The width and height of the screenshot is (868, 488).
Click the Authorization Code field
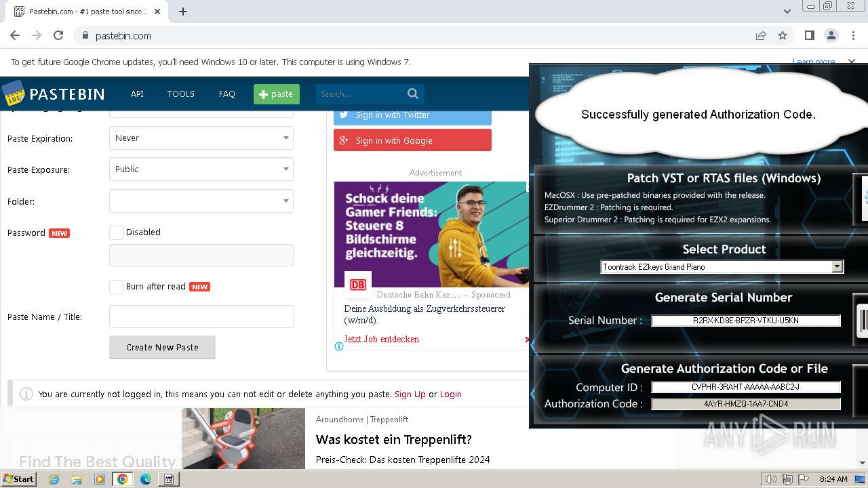746,403
